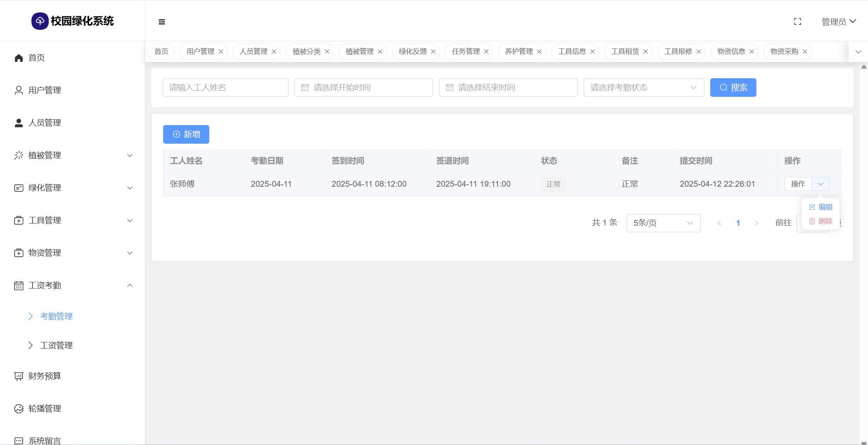Click the 新增 button to add a record
Image resolution: width=868 pixels, height=445 pixels.
186,134
